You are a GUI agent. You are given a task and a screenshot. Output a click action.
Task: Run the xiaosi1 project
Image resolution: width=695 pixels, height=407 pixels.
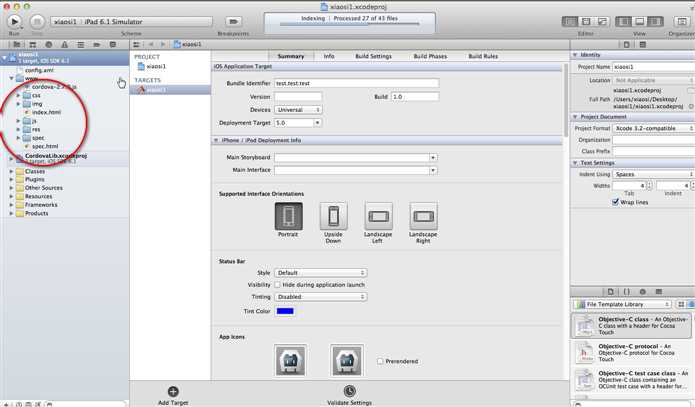click(14, 21)
